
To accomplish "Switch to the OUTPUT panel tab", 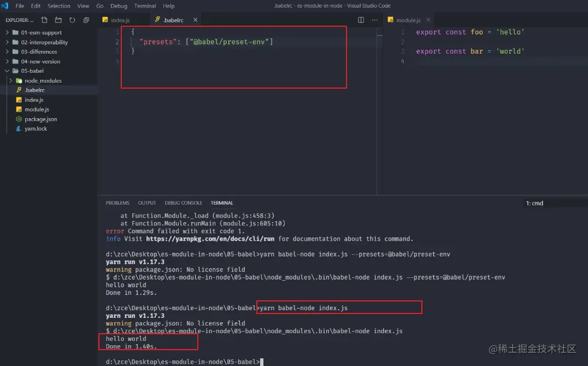I will pyautogui.click(x=146, y=203).
